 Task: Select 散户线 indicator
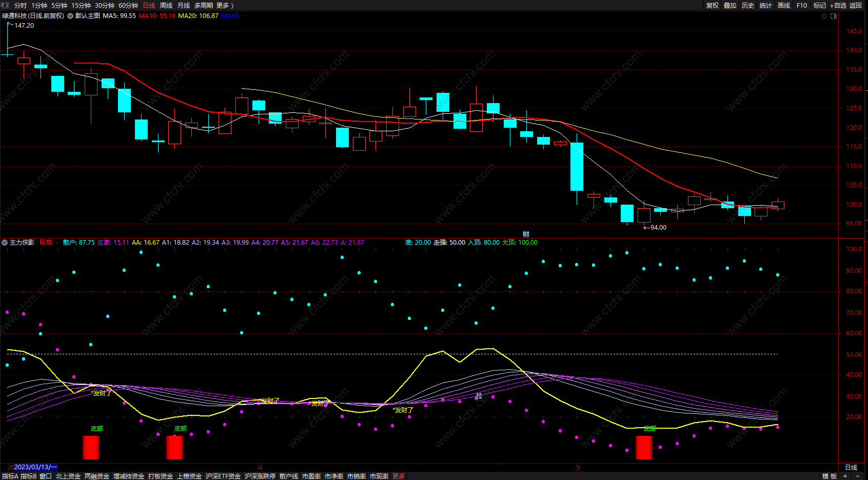tap(289, 476)
